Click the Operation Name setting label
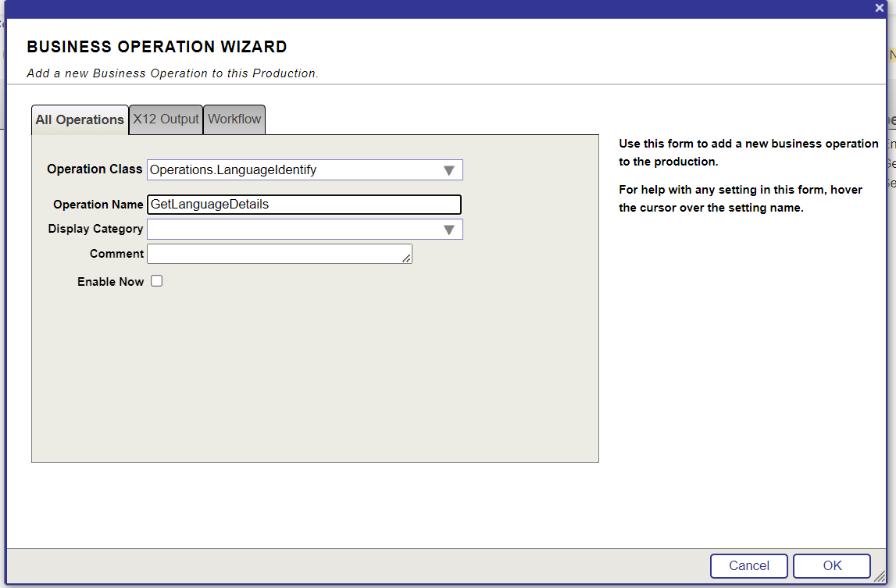896x588 pixels. click(x=98, y=205)
